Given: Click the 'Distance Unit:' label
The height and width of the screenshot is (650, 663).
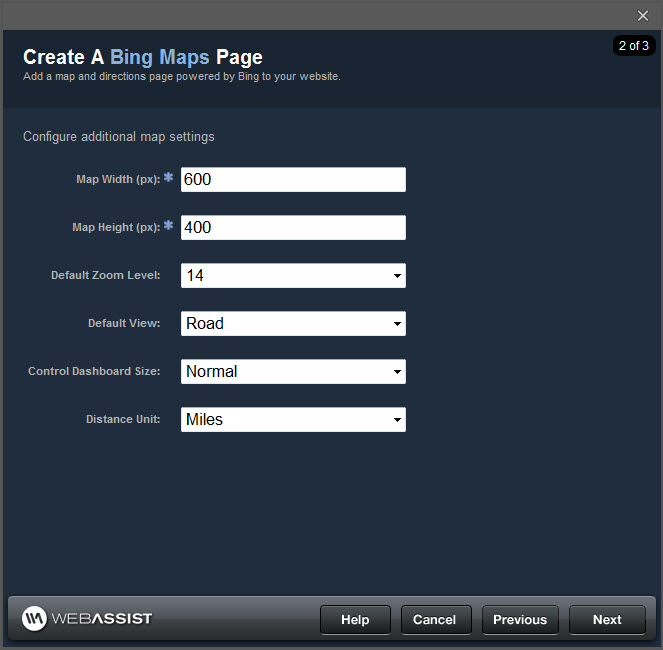Looking at the screenshot, I should coord(123,420).
